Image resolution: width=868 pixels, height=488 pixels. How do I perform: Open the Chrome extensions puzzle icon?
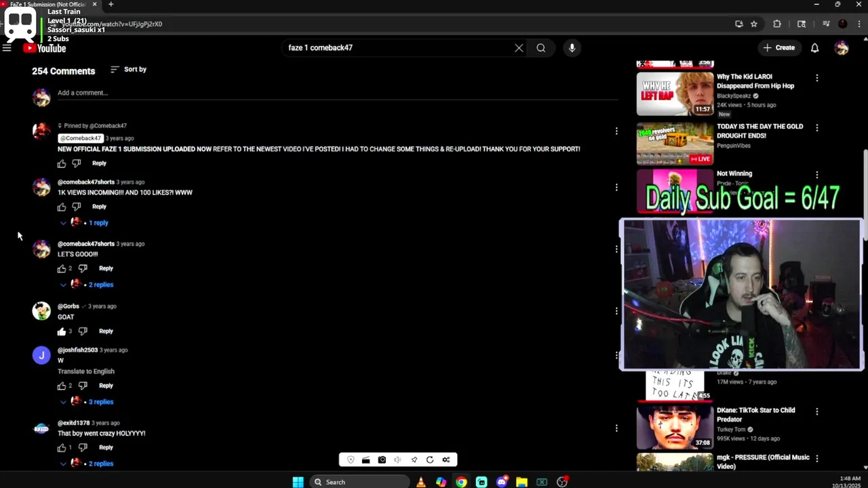[x=777, y=24]
